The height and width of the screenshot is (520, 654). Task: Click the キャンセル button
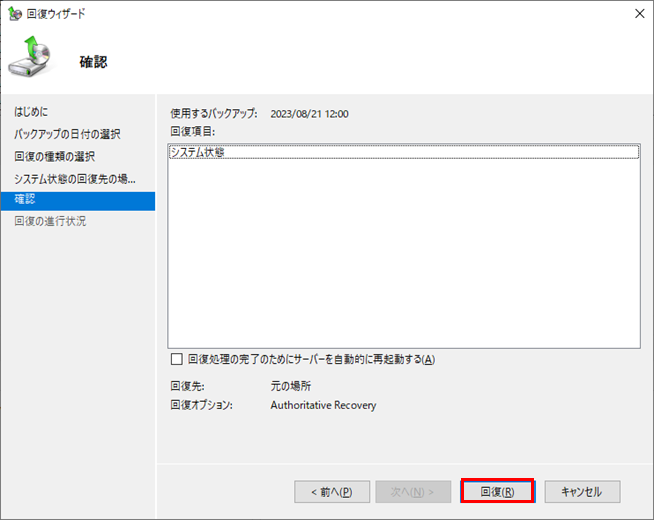pyautogui.click(x=582, y=491)
